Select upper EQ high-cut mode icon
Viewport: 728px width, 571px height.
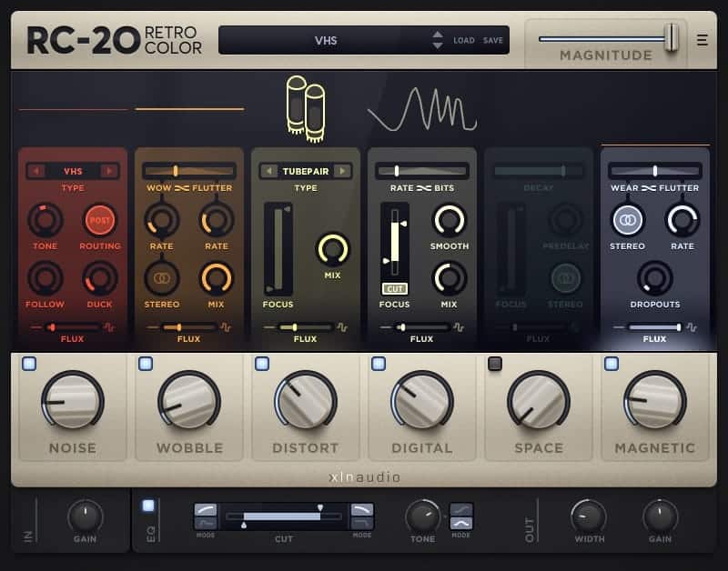point(362,510)
